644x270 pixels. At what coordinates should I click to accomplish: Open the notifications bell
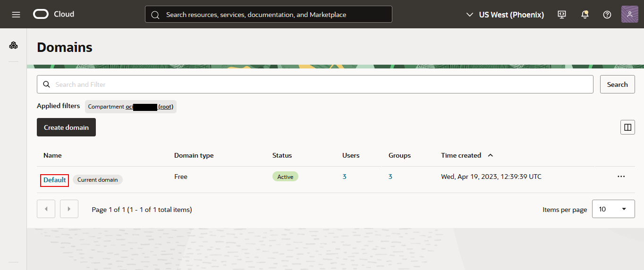(x=585, y=15)
